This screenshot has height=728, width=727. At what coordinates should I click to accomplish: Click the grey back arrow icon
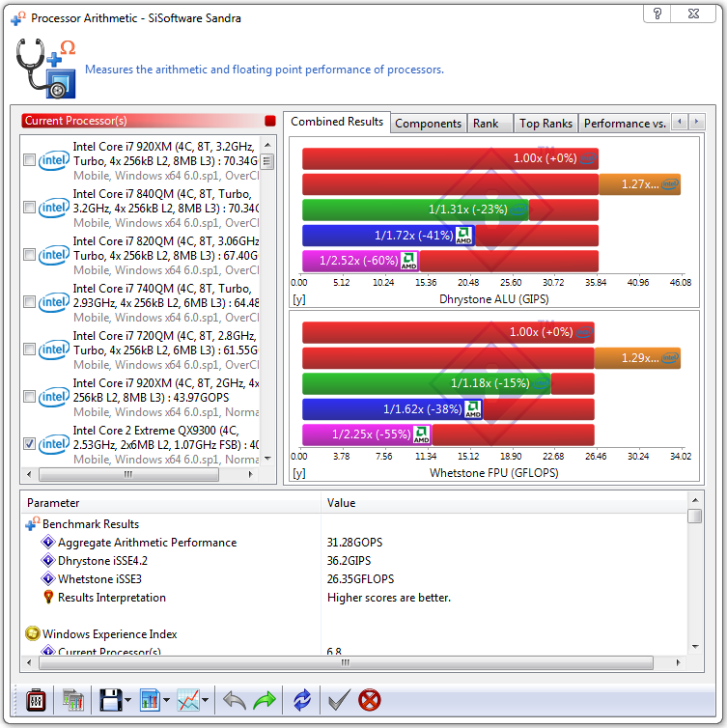[x=235, y=700]
